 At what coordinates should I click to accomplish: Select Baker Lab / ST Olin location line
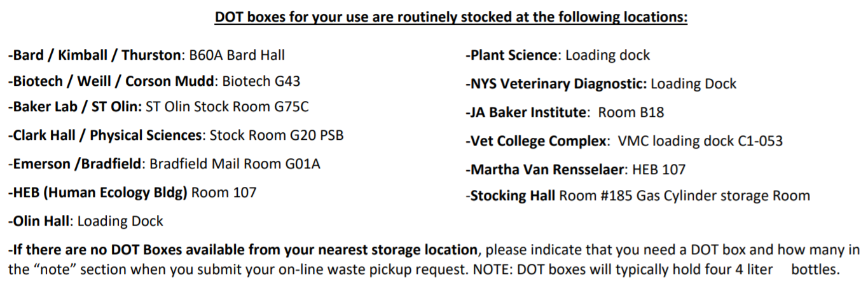pyautogui.click(x=158, y=107)
